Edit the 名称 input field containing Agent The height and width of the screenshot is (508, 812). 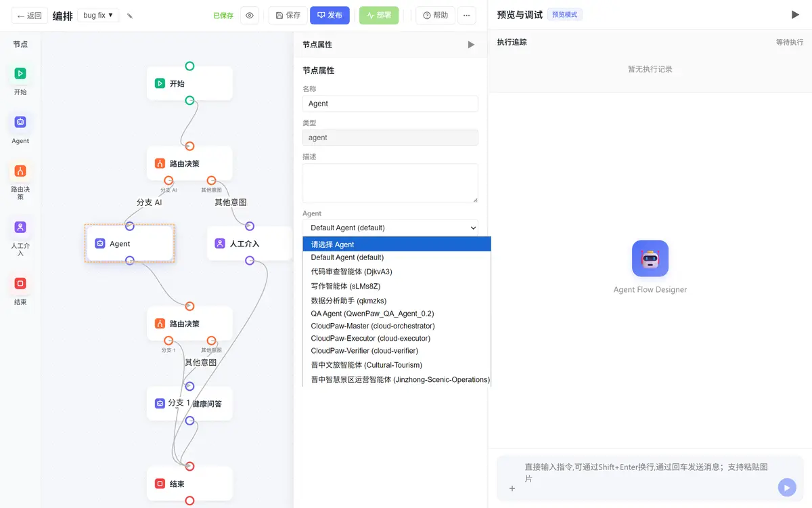pos(390,104)
